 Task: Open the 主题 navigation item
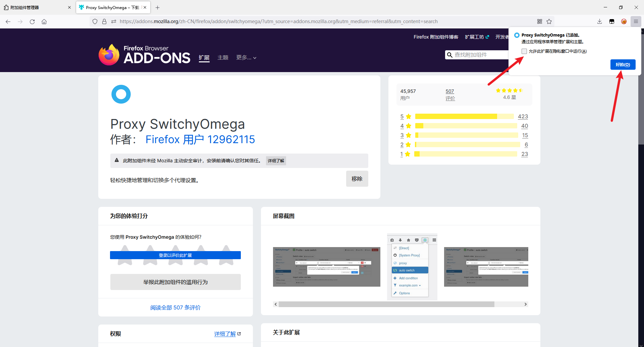point(223,58)
